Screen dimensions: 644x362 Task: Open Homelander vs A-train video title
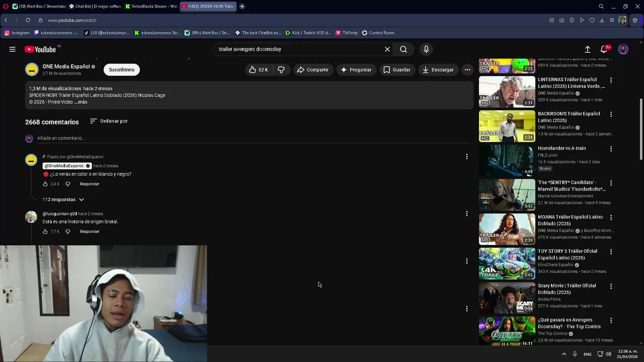point(561,148)
